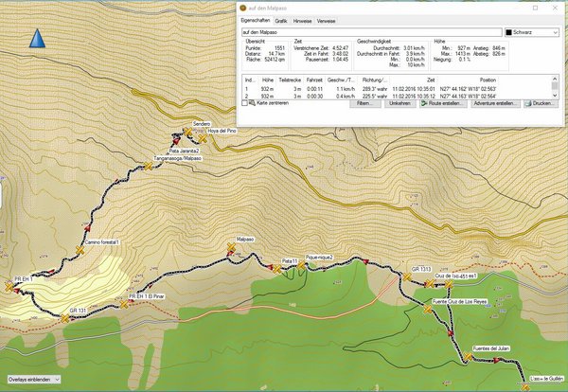
Task: Click the Hoya del Pino waypoint marker
Action: pyautogui.click(x=202, y=138)
